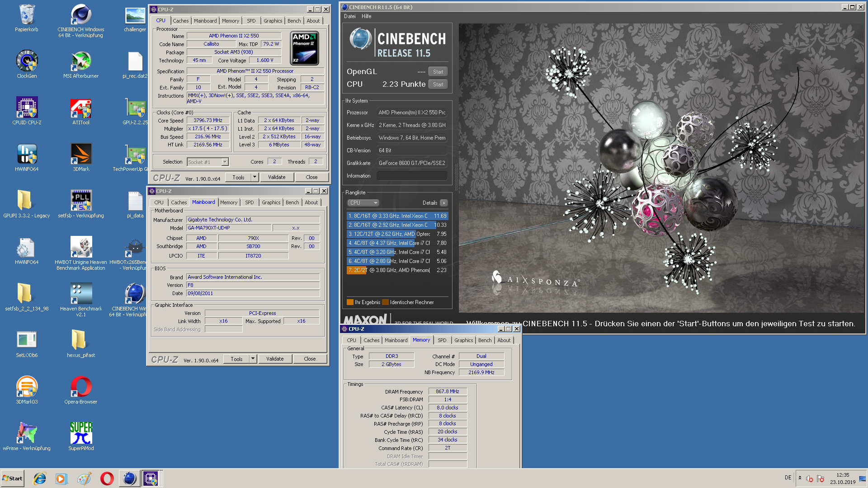Switch to Caches tab in top CPU-Z
This screenshot has width=868, height=488.
pos(181,21)
